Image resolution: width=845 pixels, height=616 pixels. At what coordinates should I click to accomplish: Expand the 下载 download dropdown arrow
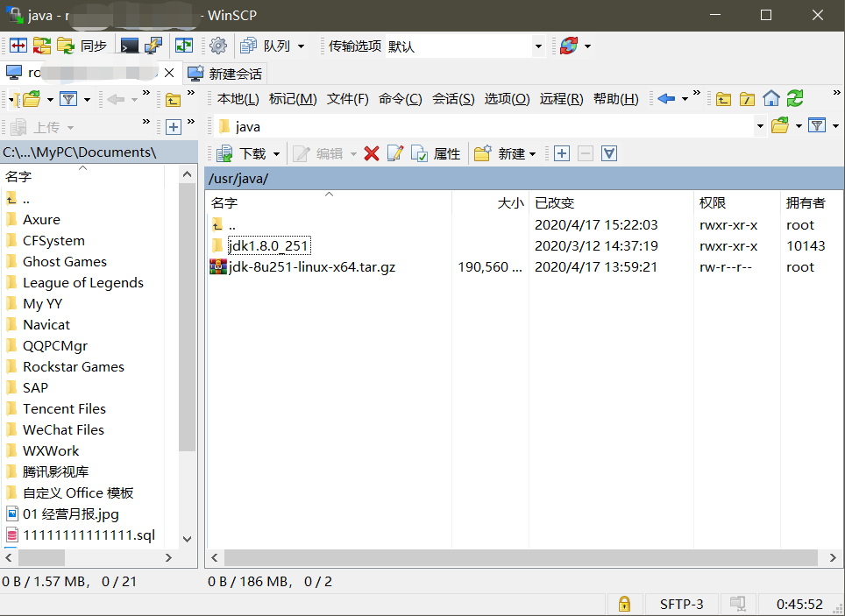point(276,155)
